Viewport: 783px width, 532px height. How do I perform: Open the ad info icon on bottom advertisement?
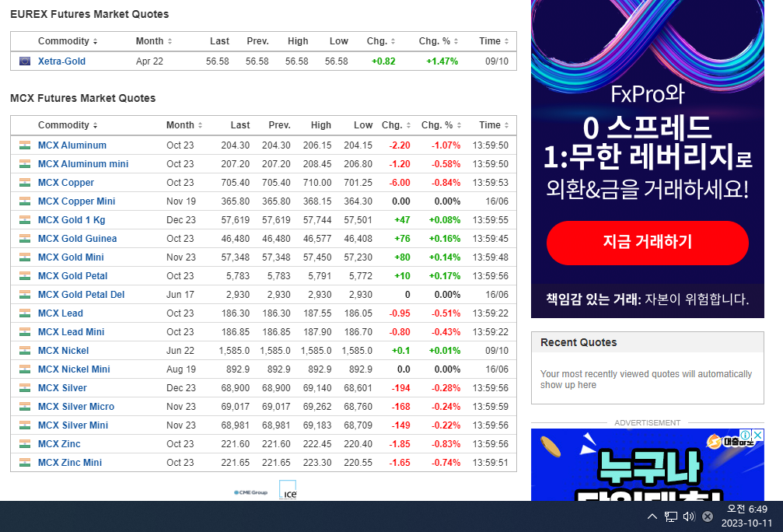tap(745, 435)
